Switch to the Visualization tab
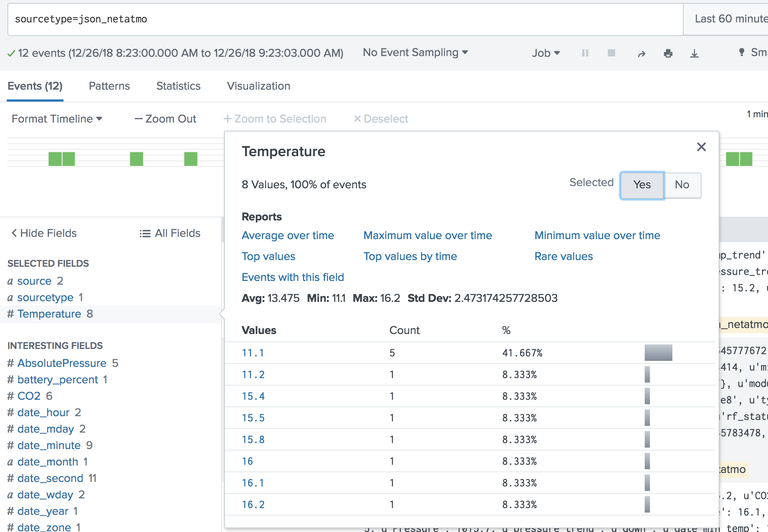768x532 pixels. [x=258, y=86]
